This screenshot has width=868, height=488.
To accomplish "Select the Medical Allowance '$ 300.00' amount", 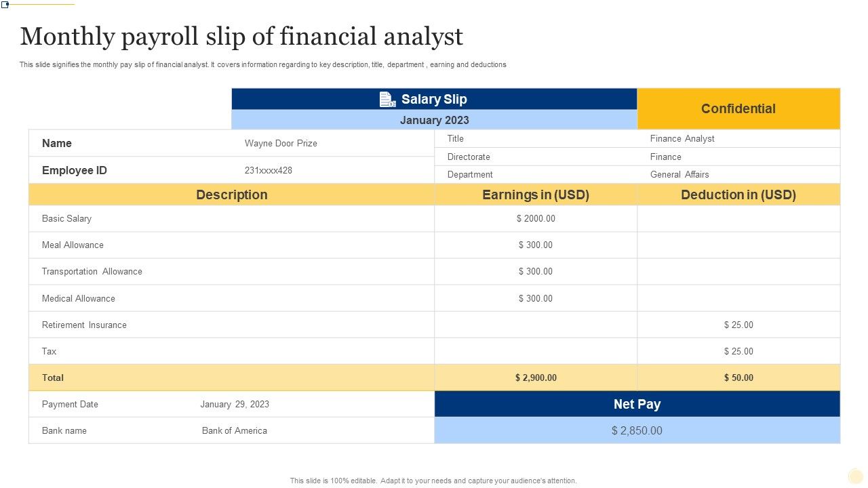I will [536, 298].
